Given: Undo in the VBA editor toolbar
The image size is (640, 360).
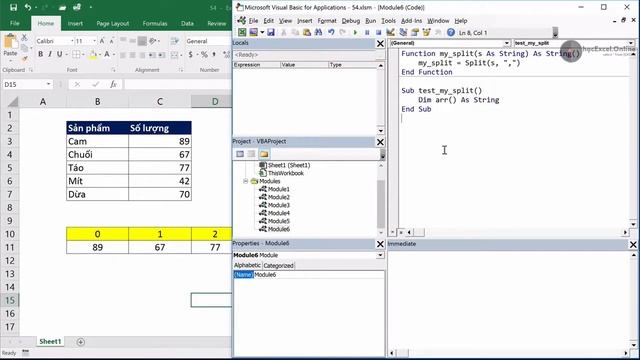Looking at the screenshot, I should click(331, 32).
